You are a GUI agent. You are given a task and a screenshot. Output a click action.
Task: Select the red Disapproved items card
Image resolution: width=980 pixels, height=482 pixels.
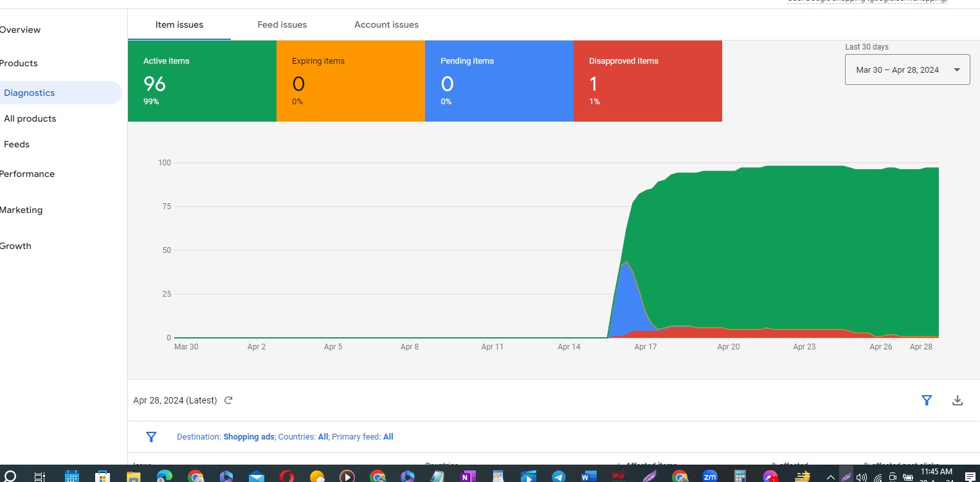647,81
